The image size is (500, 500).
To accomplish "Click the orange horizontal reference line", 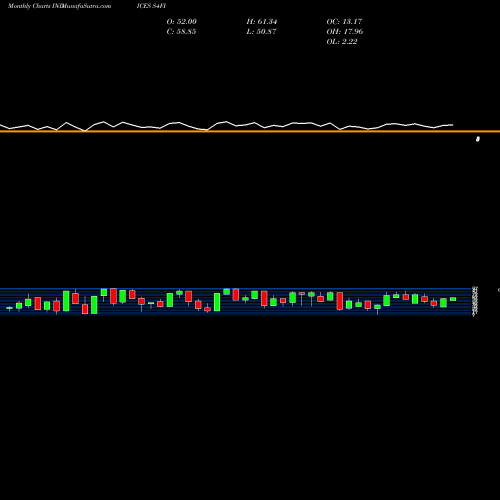I will [x=250, y=132].
